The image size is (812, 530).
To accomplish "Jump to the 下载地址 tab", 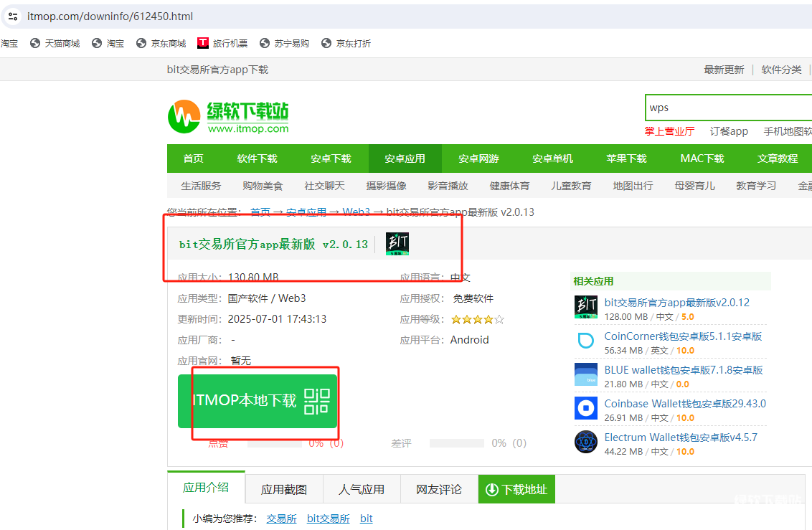I will pos(516,490).
